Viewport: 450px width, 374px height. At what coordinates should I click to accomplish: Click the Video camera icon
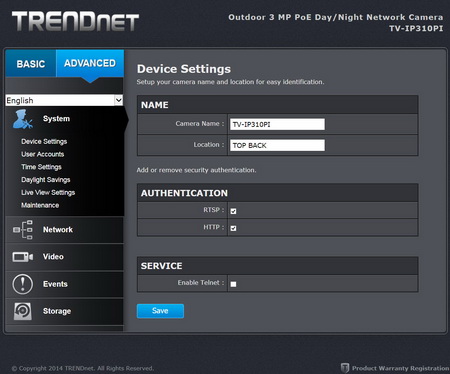(x=23, y=257)
